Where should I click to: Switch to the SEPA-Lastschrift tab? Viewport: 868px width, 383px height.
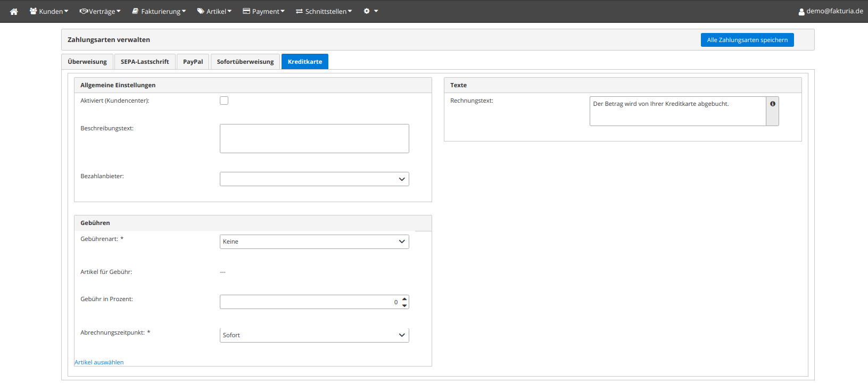tap(145, 62)
